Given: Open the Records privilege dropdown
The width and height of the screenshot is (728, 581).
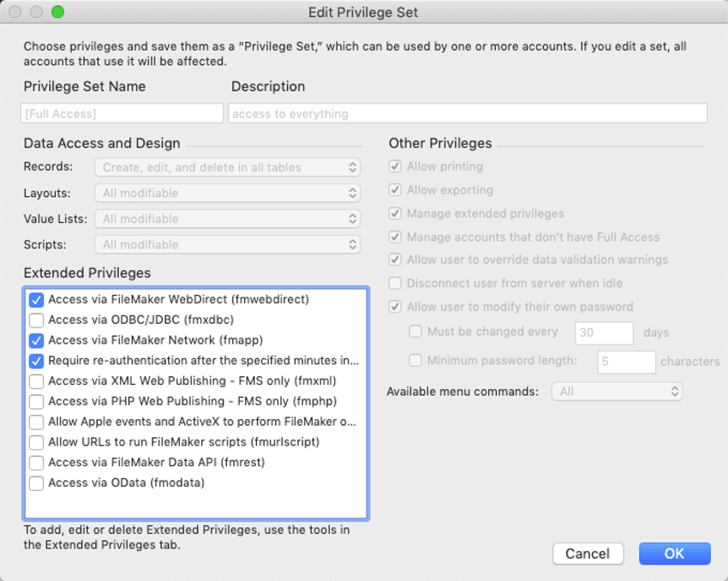Looking at the screenshot, I should (228, 168).
